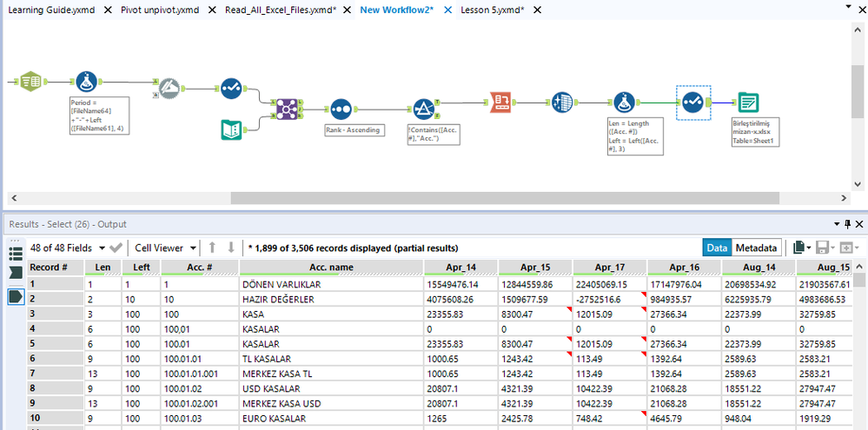Select the Output Data tool writing xlsx

(748, 103)
